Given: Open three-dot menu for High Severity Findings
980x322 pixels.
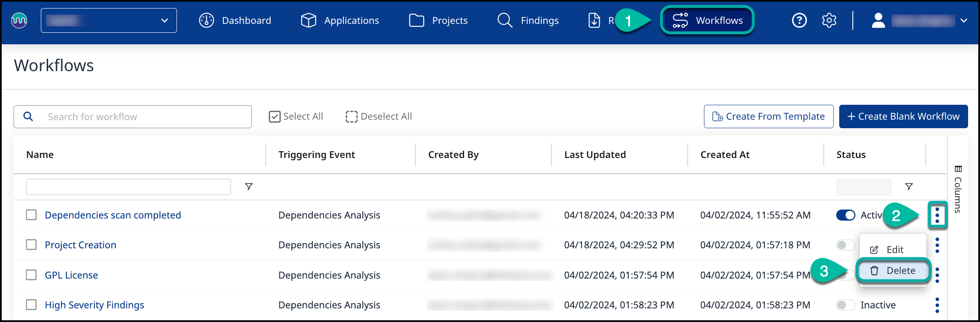Looking at the screenshot, I should [x=937, y=305].
